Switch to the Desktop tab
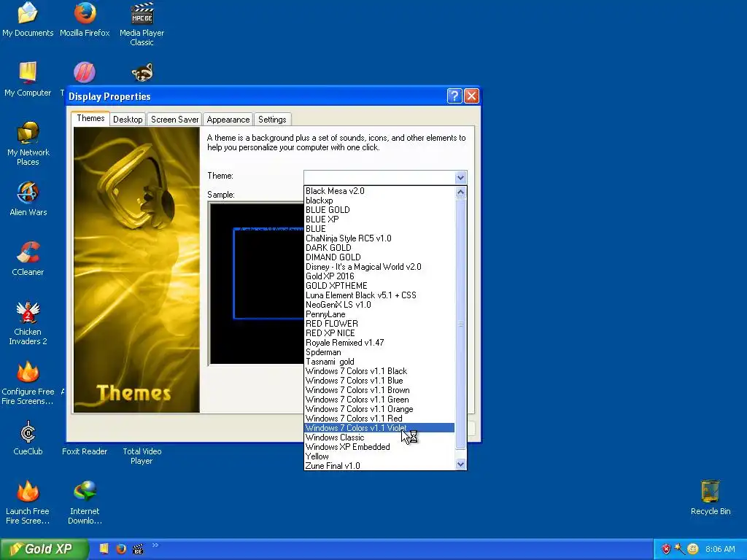The height and width of the screenshot is (560, 747). (x=128, y=120)
